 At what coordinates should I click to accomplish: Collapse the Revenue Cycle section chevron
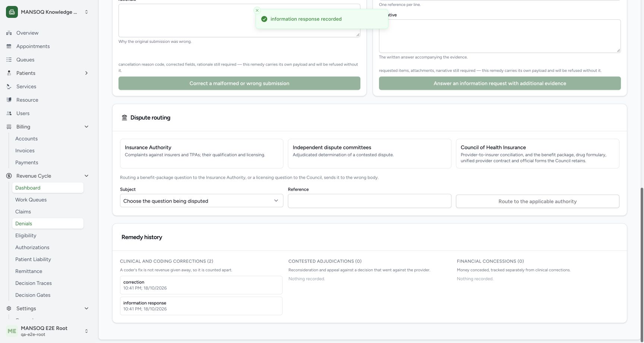(86, 176)
